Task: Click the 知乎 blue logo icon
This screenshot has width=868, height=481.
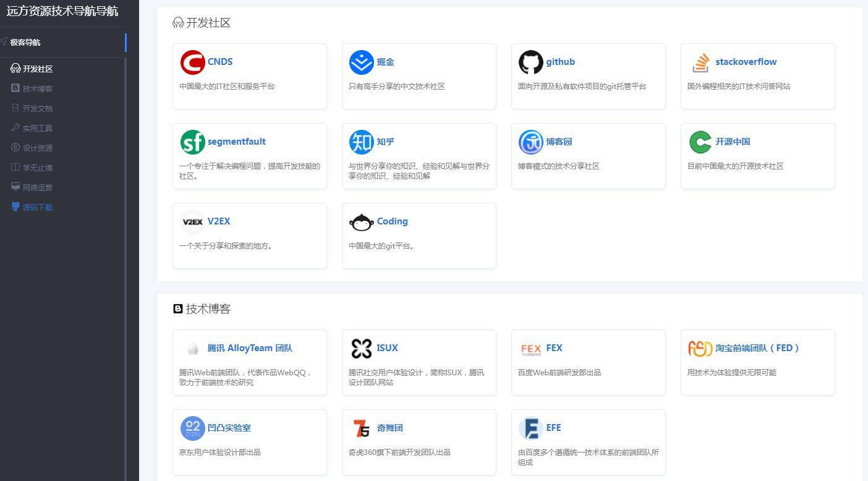Action: (x=362, y=142)
